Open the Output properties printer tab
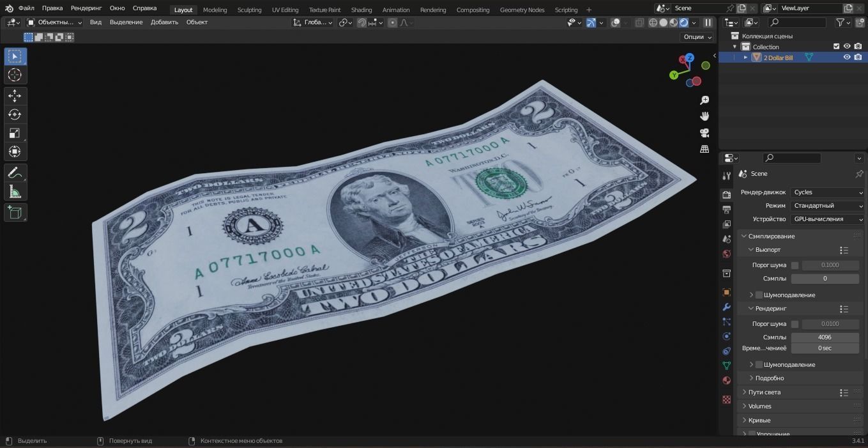Screen dimensions: 868x448 click(x=726, y=210)
